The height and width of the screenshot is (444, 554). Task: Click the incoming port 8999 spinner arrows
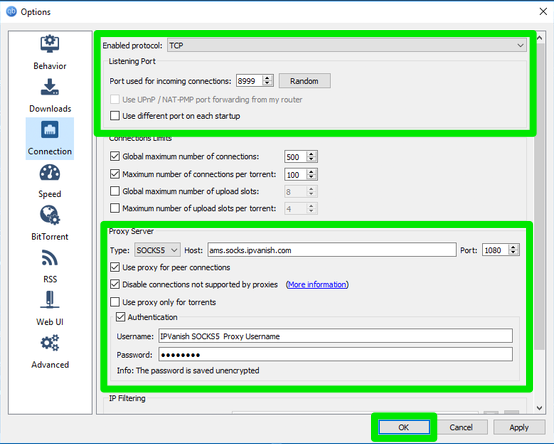tap(267, 81)
